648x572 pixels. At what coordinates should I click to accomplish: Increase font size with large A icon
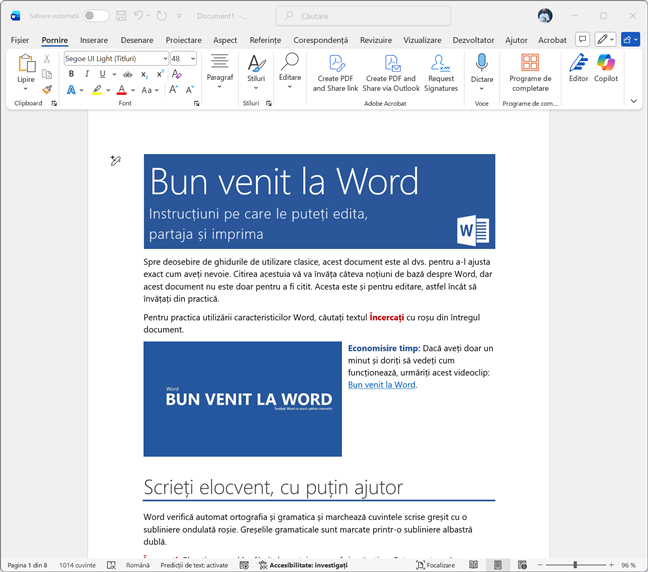pos(174,90)
